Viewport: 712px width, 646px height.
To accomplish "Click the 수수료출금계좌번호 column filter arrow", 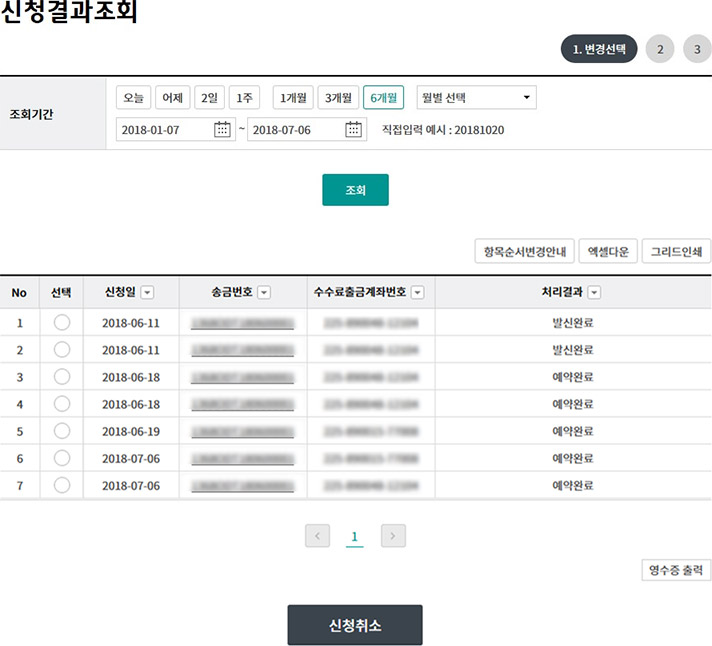I will tap(417, 292).
